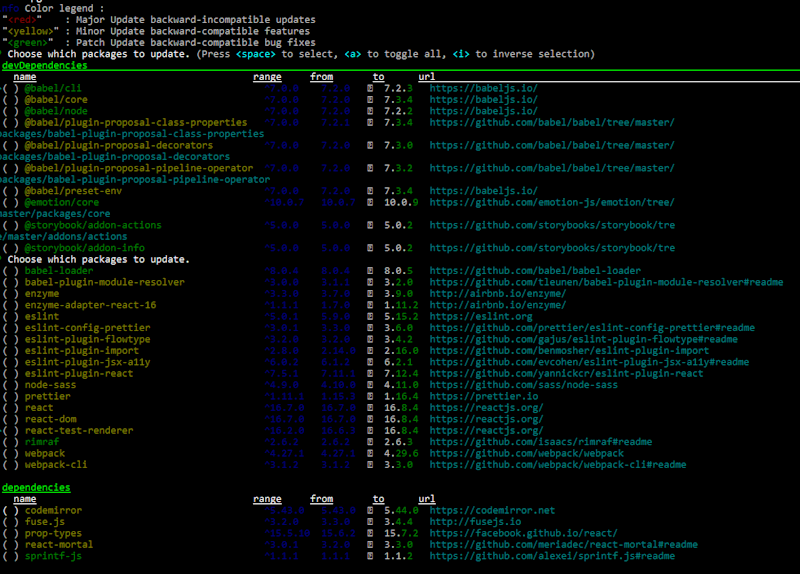Toggle the checkbox beside @emotion/core
The width and height of the screenshot is (800, 574).
[11, 203]
